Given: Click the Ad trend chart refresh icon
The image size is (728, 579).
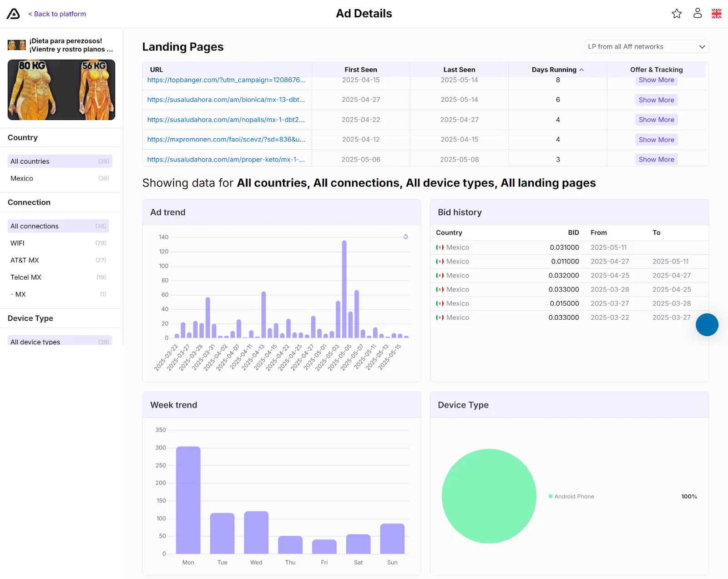Looking at the screenshot, I should 405,237.
